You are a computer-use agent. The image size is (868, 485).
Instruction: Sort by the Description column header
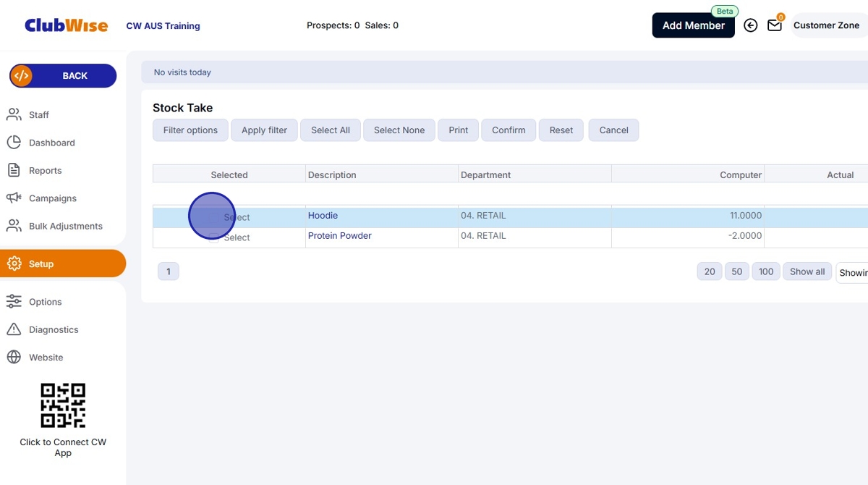click(332, 175)
